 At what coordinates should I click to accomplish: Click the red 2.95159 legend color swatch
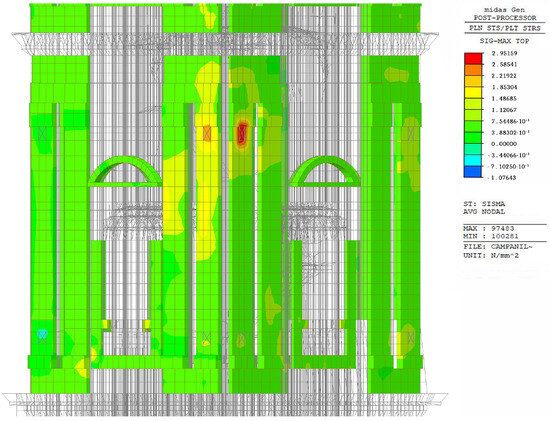[x=473, y=59]
